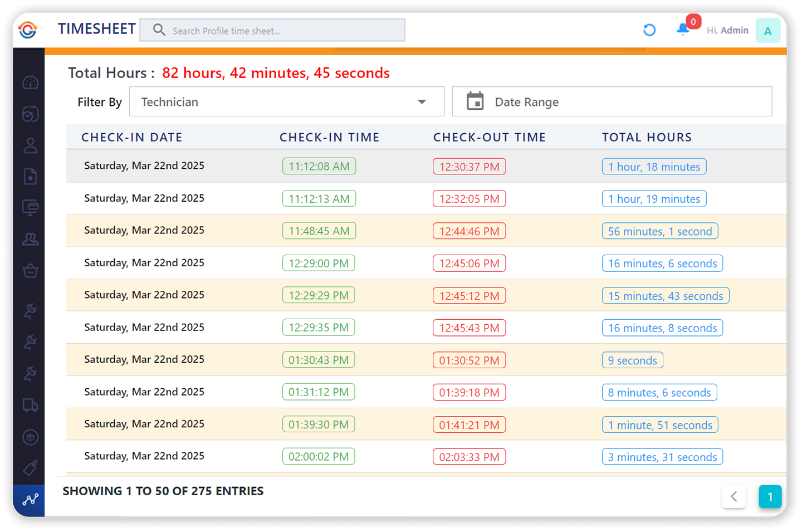Open the calendar check schedule sidebar icon
Image resolution: width=802 pixels, height=532 pixels.
(30, 114)
